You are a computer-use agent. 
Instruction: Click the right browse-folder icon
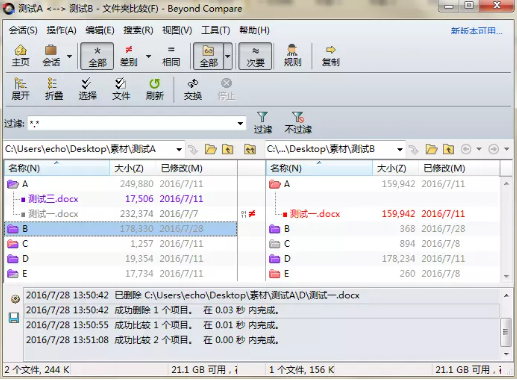[431, 149]
